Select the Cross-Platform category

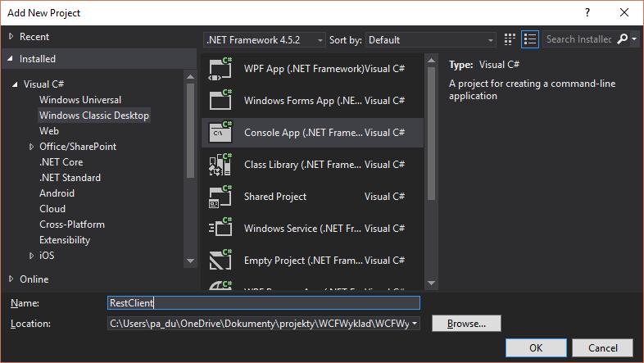[x=72, y=225]
